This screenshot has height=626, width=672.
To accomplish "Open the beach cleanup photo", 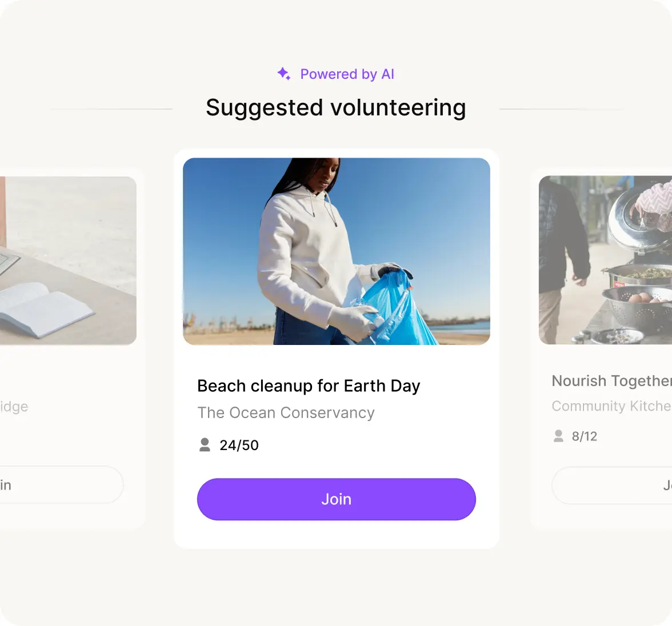I will coord(337,251).
